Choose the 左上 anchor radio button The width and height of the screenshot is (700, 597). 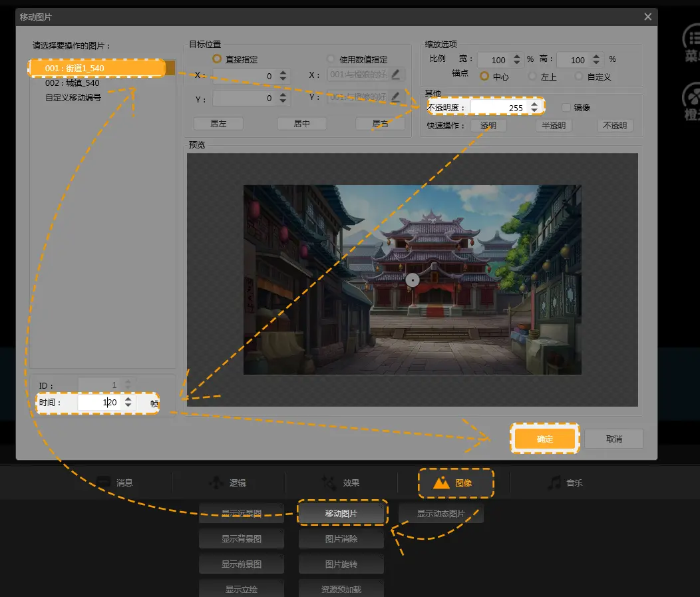coord(532,77)
